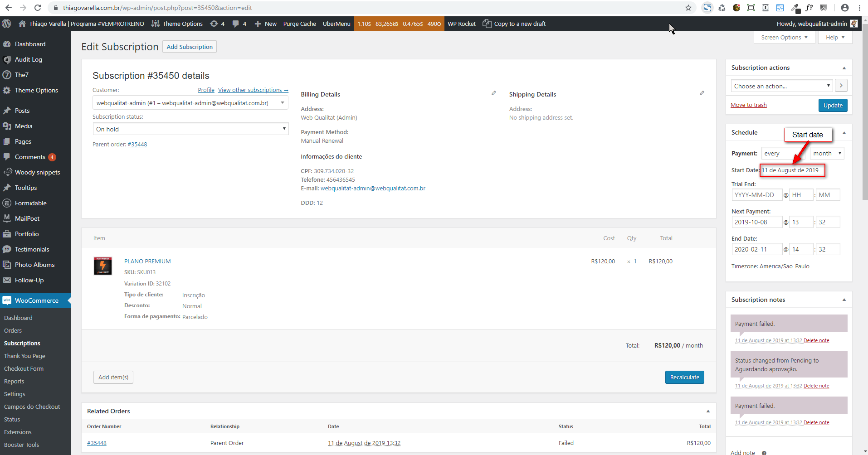Open the WP Rocket admin bar menu

point(462,24)
